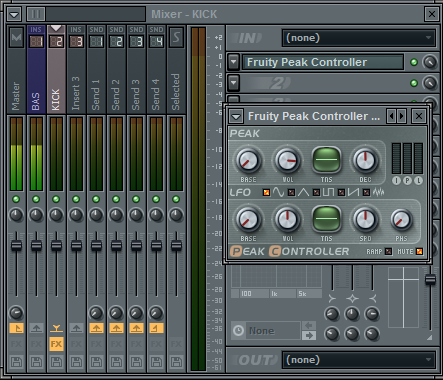Open the OUT output dropdown
The image size is (443, 380).
(x=359, y=360)
